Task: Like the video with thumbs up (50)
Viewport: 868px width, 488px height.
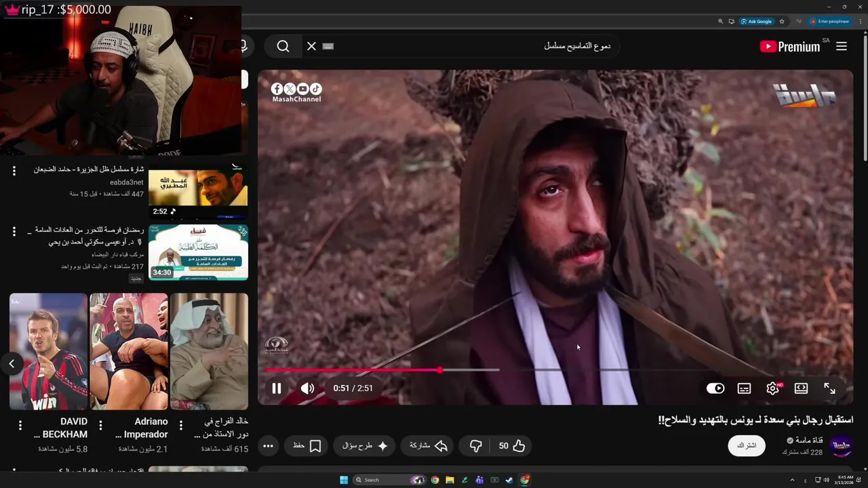Action: [x=512, y=446]
